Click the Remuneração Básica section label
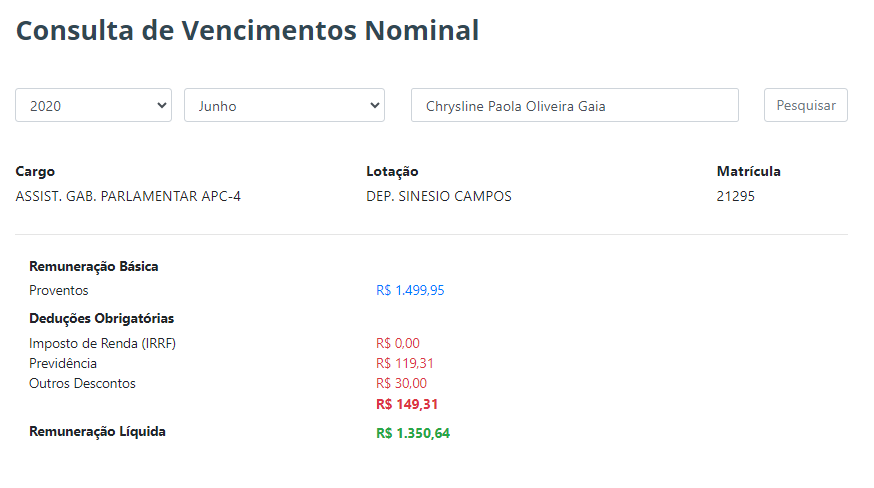Viewport: 874px width, 488px height. click(94, 267)
